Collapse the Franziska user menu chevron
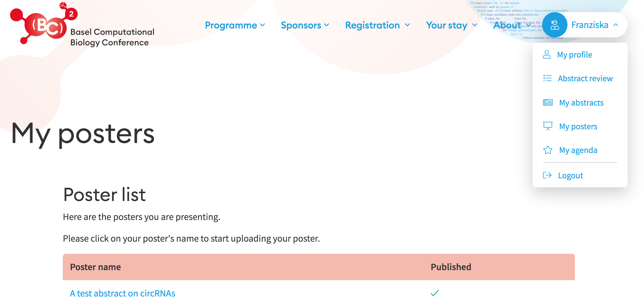The image size is (644, 306). pyautogui.click(x=616, y=25)
